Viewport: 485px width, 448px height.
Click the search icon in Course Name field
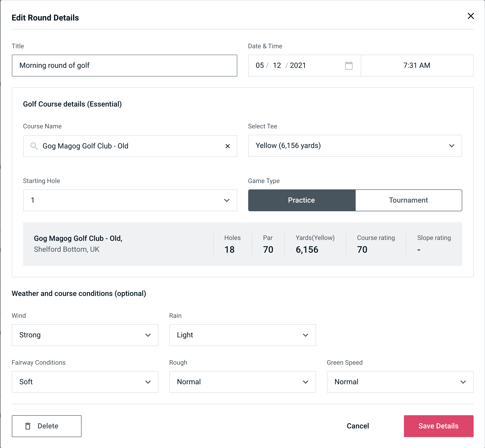(x=34, y=146)
